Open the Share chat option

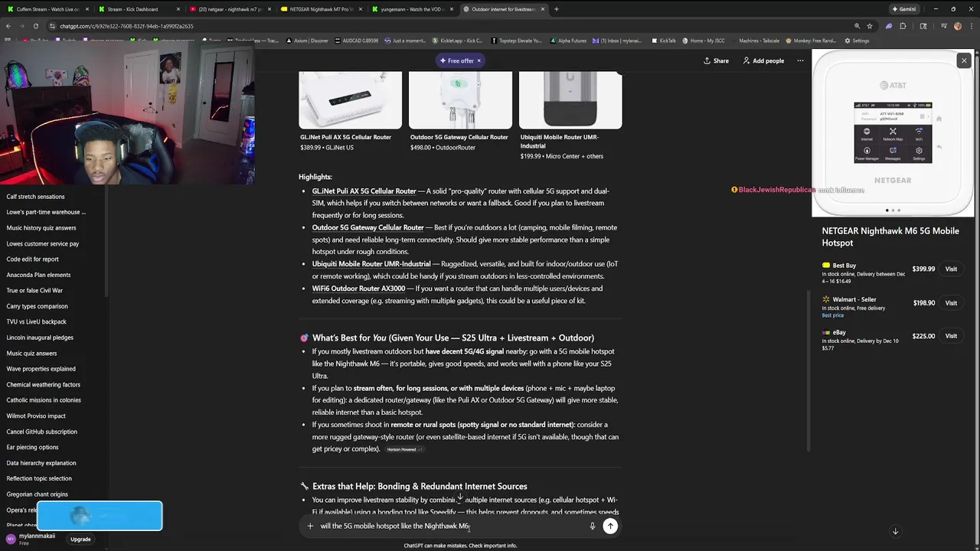click(716, 60)
